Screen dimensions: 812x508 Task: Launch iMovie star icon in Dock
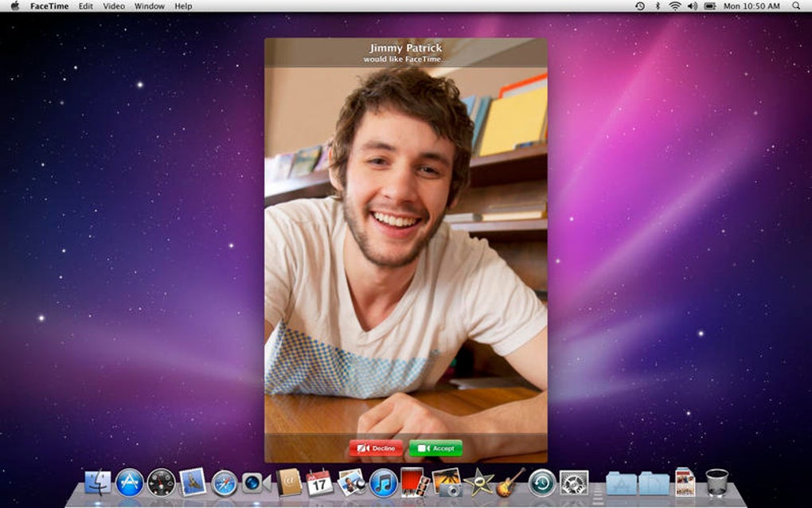478,483
